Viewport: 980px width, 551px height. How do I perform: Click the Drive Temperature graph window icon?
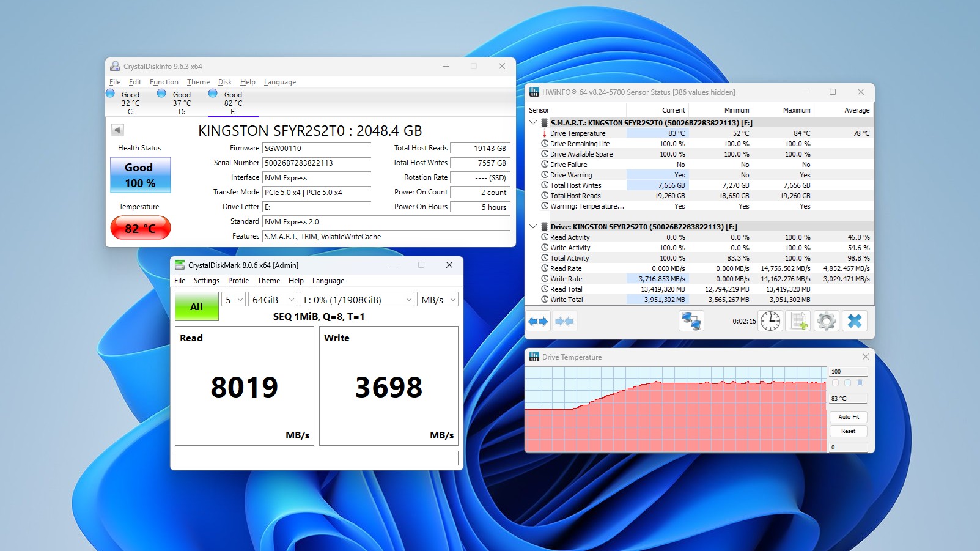tap(534, 357)
